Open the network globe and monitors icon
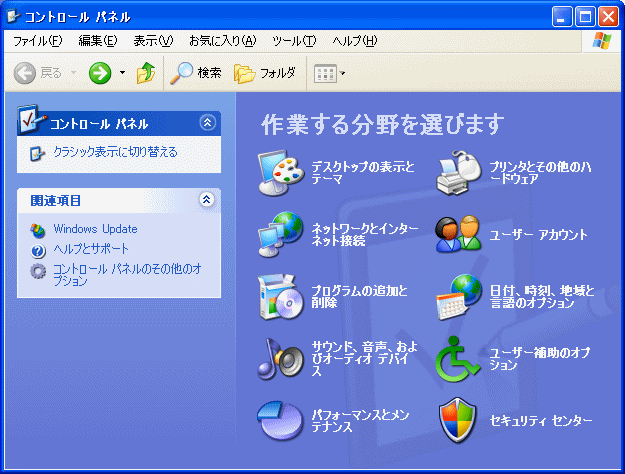Viewport: 625px width, 474px height. point(280,234)
